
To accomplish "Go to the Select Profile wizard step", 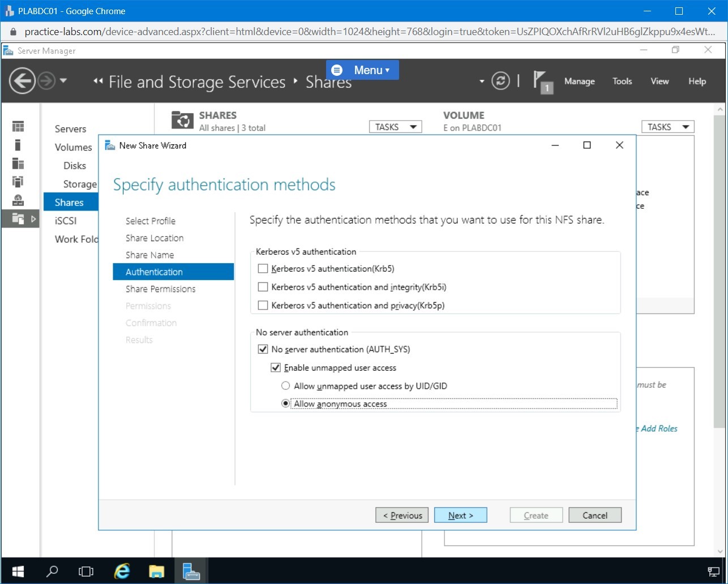I will 151,221.
